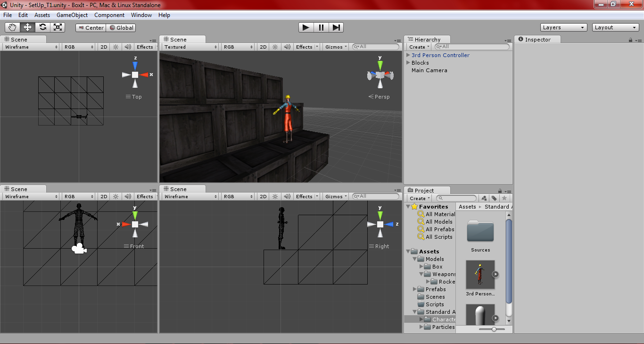Toggle scene lighting in the Persp scene view
The image size is (644, 344).
pyautogui.click(x=275, y=47)
